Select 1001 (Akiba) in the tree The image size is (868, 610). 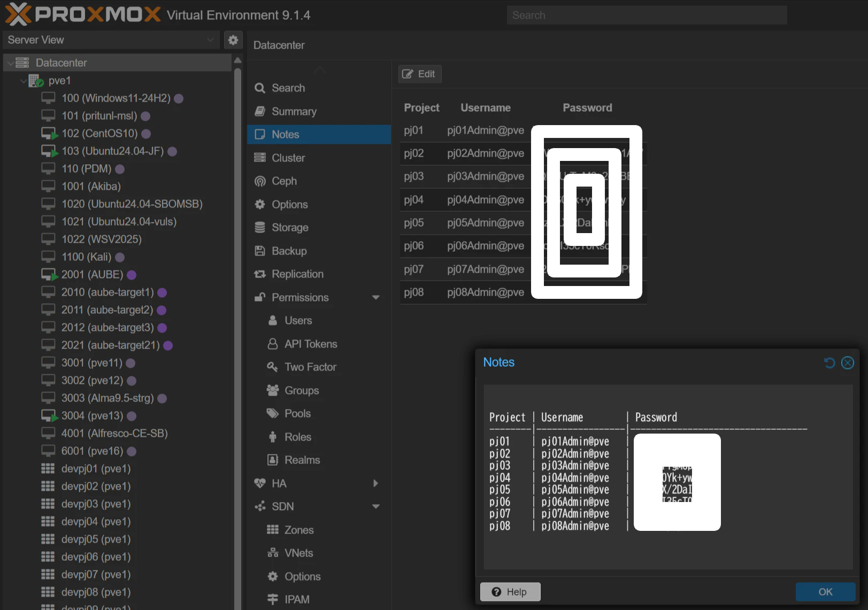[x=91, y=187]
